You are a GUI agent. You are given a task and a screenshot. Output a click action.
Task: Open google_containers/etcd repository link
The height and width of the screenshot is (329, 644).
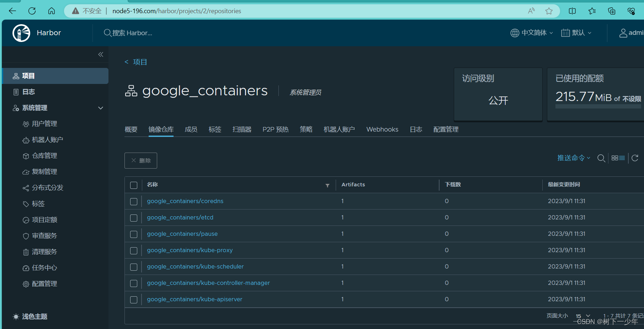[180, 218]
